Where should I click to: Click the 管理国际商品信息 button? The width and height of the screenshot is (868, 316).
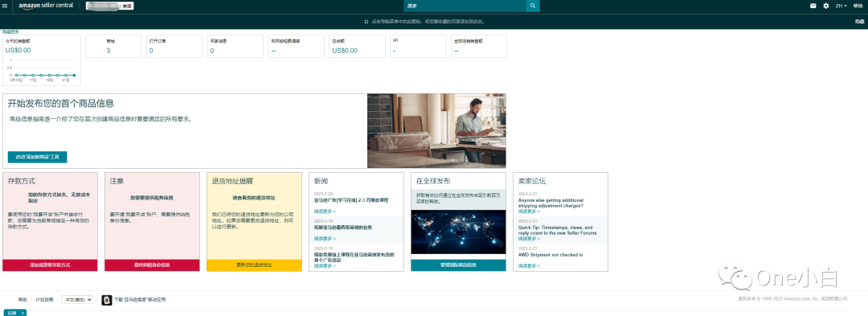pyautogui.click(x=458, y=265)
